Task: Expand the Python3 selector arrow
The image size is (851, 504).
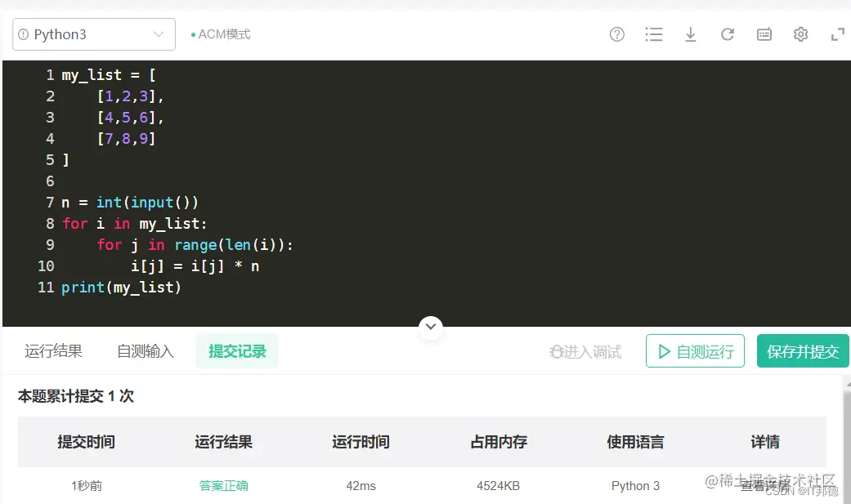Action: (160, 33)
